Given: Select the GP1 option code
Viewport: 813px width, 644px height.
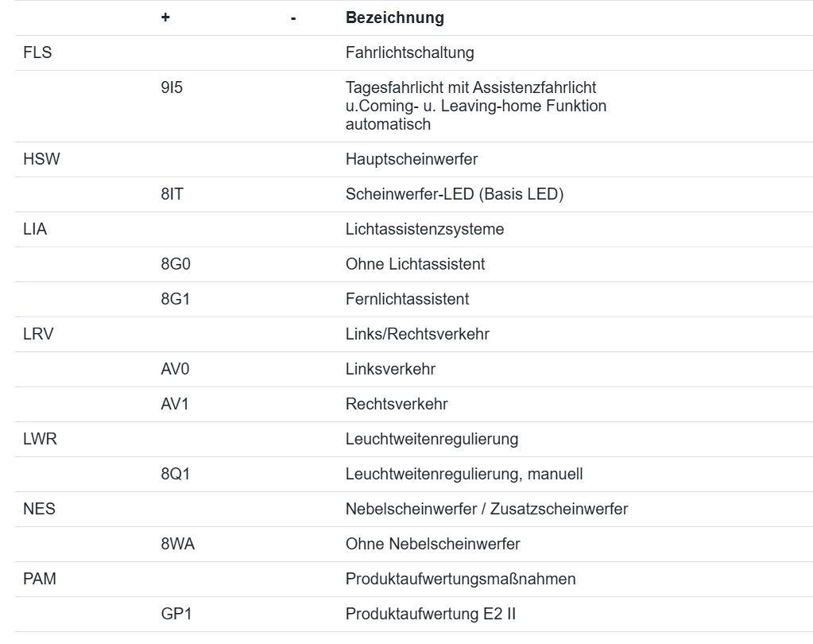Looking at the screenshot, I should [174, 614].
